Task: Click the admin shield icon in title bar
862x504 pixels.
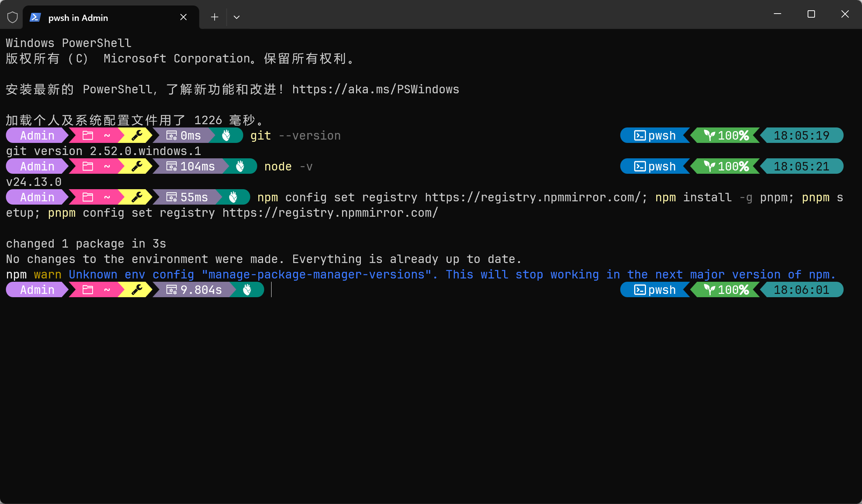Action: (12, 17)
